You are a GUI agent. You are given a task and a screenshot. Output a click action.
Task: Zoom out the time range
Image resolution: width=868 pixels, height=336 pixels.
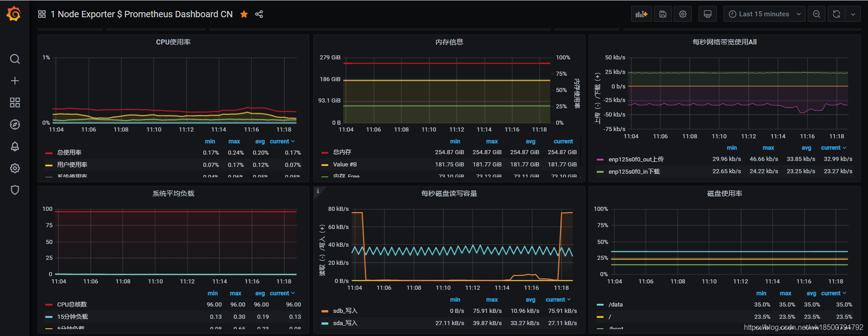(816, 14)
